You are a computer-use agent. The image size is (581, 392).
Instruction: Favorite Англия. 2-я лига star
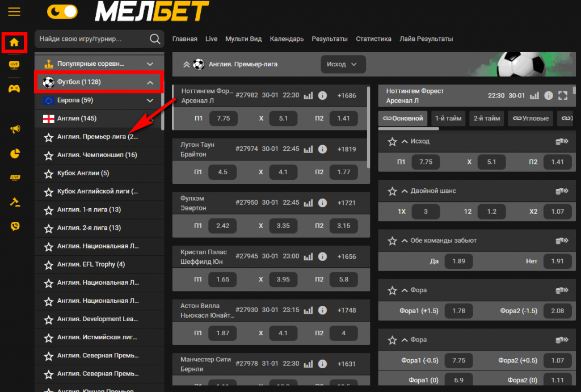pyautogui.click(x=49, y=229)
